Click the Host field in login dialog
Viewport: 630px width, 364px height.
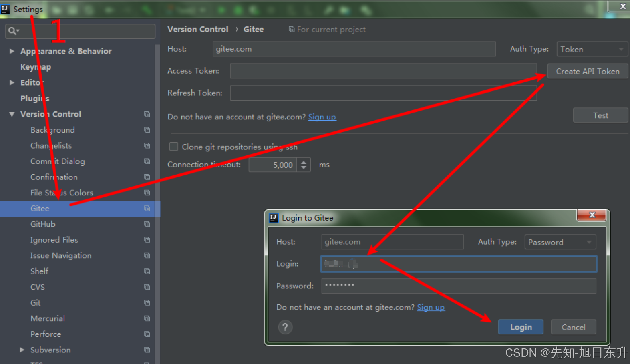[392, 242]
